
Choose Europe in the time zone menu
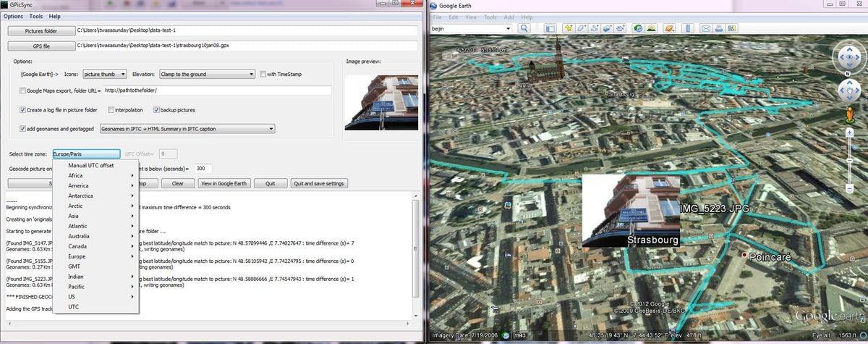77,256
